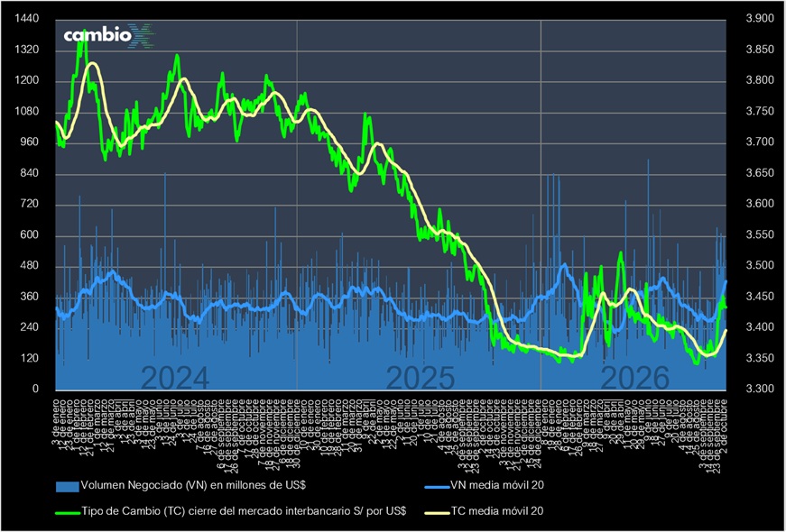Click the yellow line marker beside TC media móvil 20

(437, 512)
